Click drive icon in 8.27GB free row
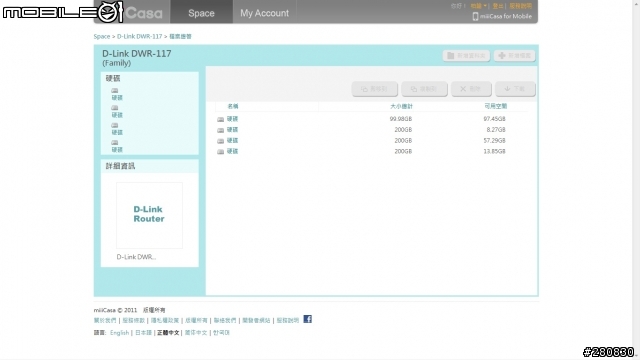The height and width of the screenshot is (360, 640). (220, 130)
